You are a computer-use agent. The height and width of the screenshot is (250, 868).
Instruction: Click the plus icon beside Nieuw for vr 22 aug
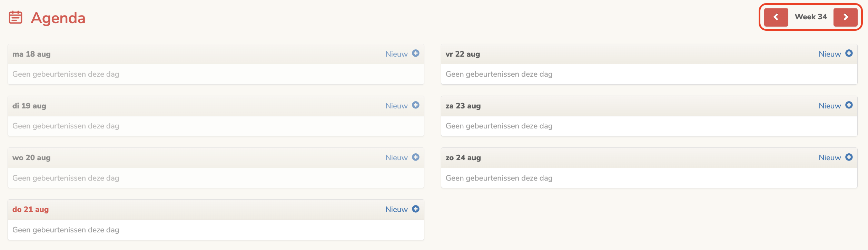pyautogui.click(x=849, y=54)
